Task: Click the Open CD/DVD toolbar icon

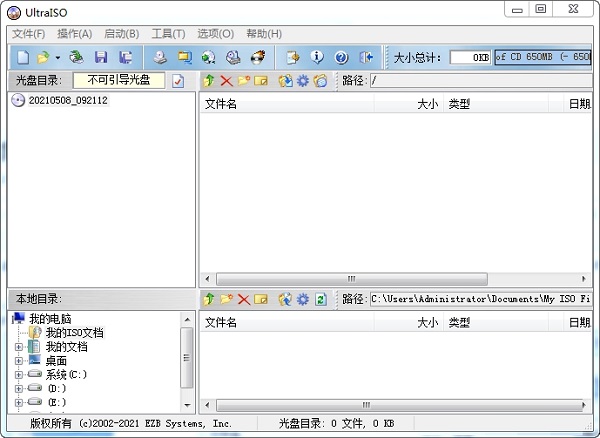Action: [76, 58]
